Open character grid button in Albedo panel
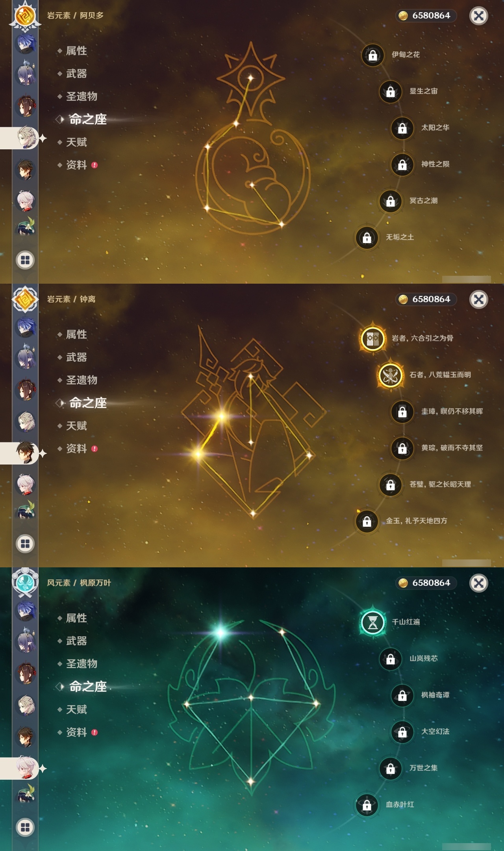The height and width of the screenshot is (851, 504). 25,260
